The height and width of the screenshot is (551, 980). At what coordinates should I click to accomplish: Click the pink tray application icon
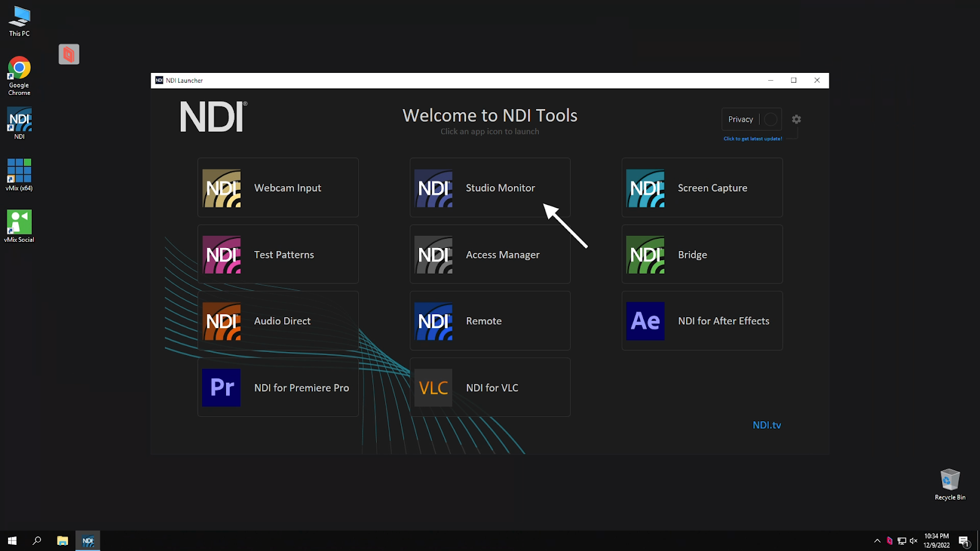coord(890,541)
